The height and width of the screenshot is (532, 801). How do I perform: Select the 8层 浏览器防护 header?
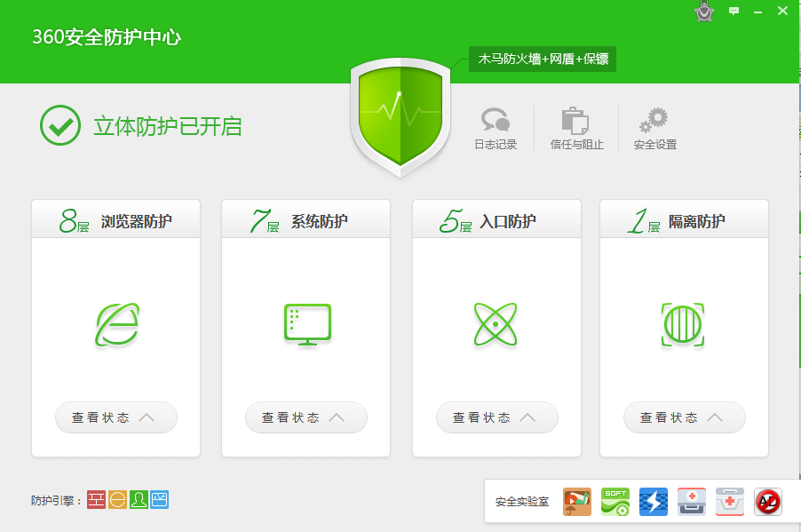tap(116, 219)
